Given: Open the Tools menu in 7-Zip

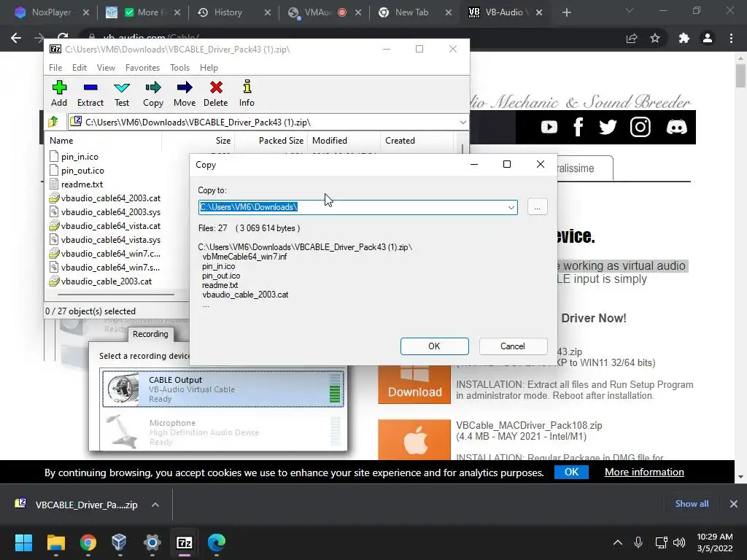Looking at the screenshot, I should tap(179, 68).
